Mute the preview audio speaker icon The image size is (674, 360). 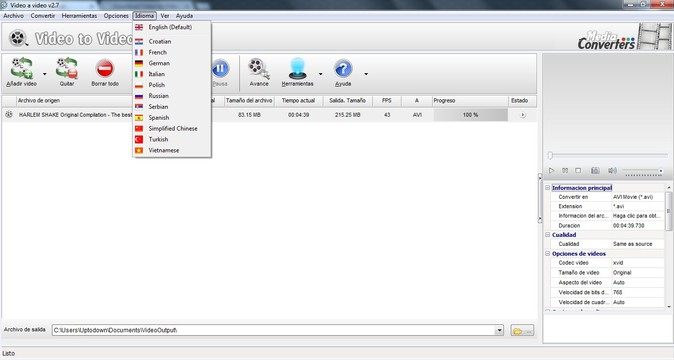pos(612,171)
